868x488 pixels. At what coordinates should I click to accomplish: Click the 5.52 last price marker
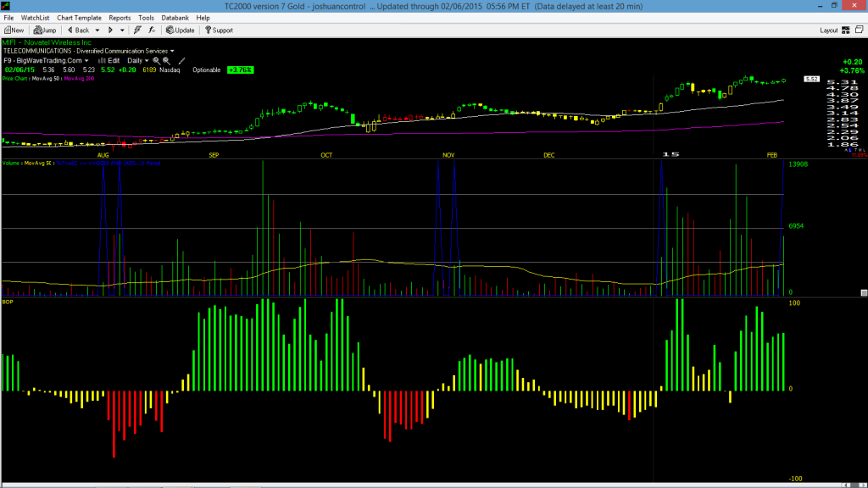click(811, 79)
